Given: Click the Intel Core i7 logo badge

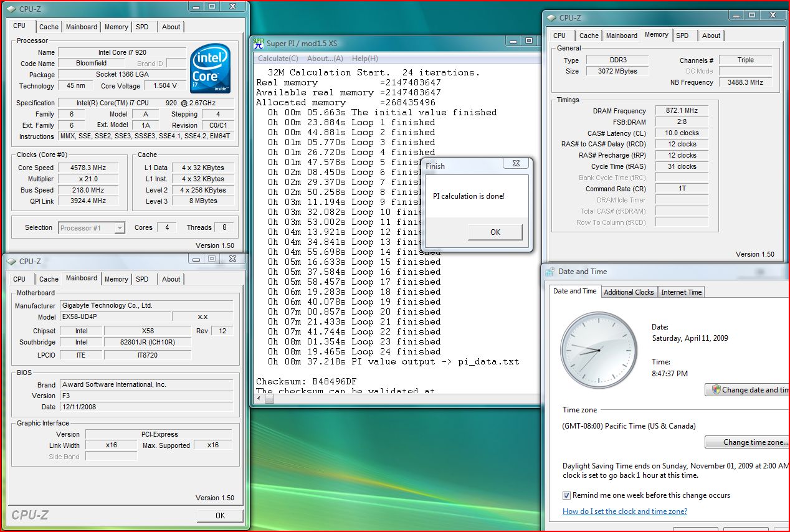Looking at the screenshot, I should click(210, 69).
